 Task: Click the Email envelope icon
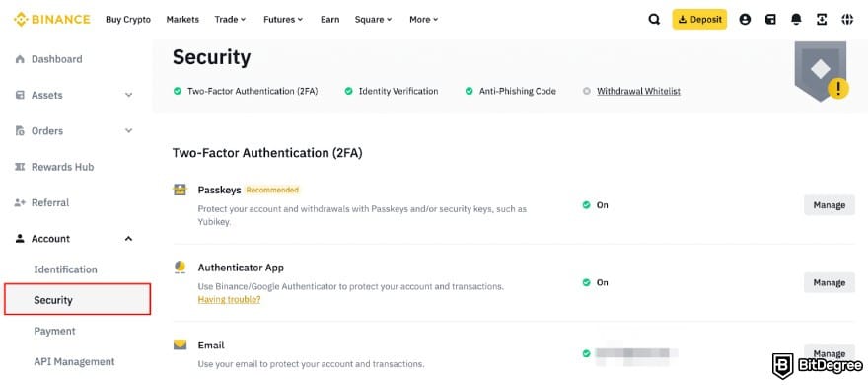[x=180, y=346]
